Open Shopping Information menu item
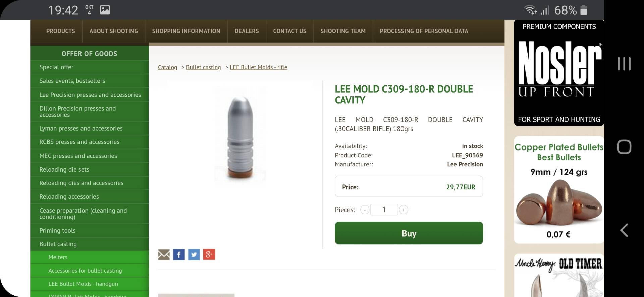Viewport: 644px width, 297px height. 186,31
